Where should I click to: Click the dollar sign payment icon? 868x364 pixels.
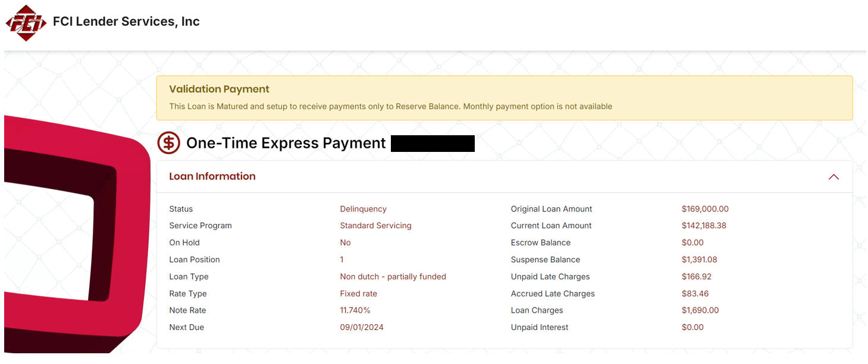pyautogui.click(x=168, y=143)
